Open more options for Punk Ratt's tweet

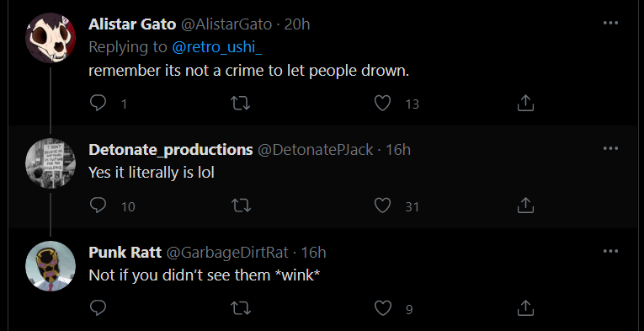click(x=610, y=251)
